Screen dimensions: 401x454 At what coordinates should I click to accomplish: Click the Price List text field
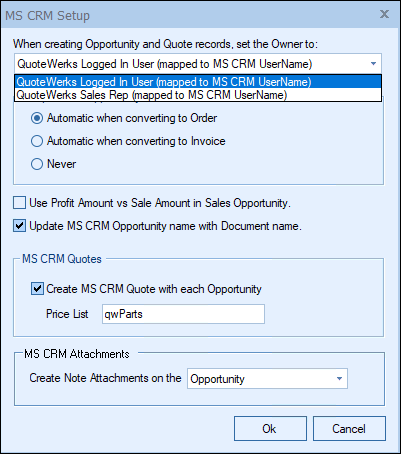pyautogui.click(x=183, y=314)
